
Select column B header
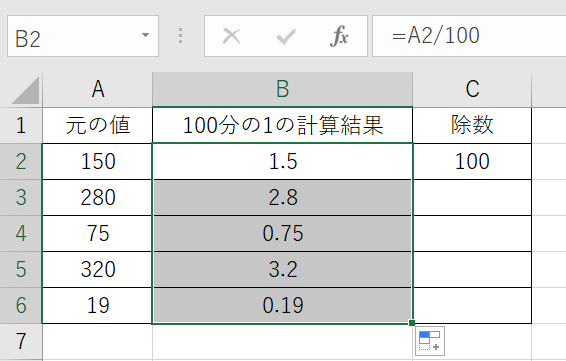(282, 89)
